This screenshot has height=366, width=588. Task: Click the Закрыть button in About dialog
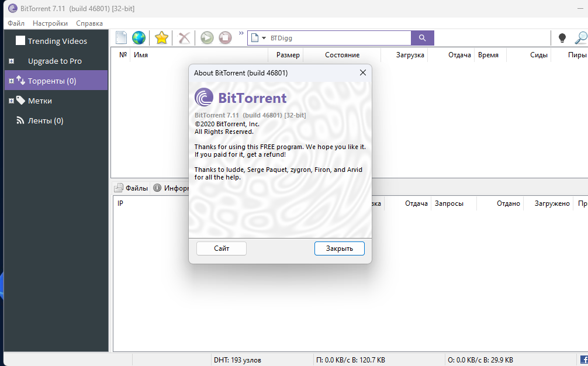(340, 248)
